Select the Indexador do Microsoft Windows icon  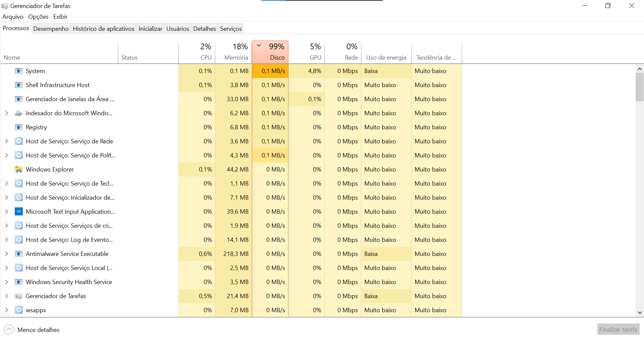click(19, 113)
